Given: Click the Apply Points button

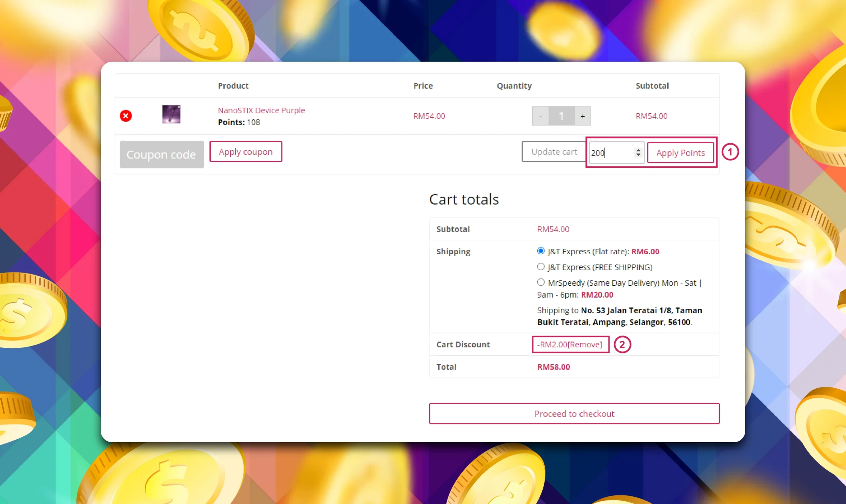Looking at the screenshot, I should tap(680, 153).
